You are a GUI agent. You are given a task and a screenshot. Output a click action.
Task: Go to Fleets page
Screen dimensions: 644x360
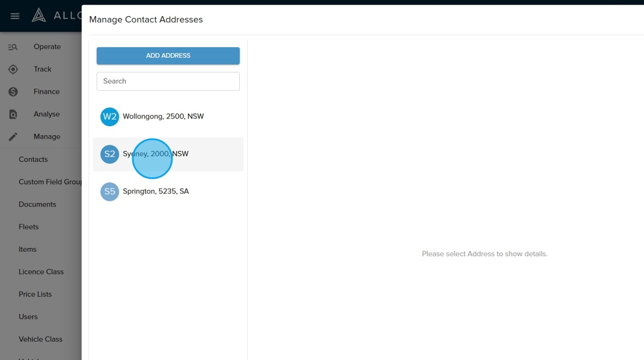coord(29,227)
